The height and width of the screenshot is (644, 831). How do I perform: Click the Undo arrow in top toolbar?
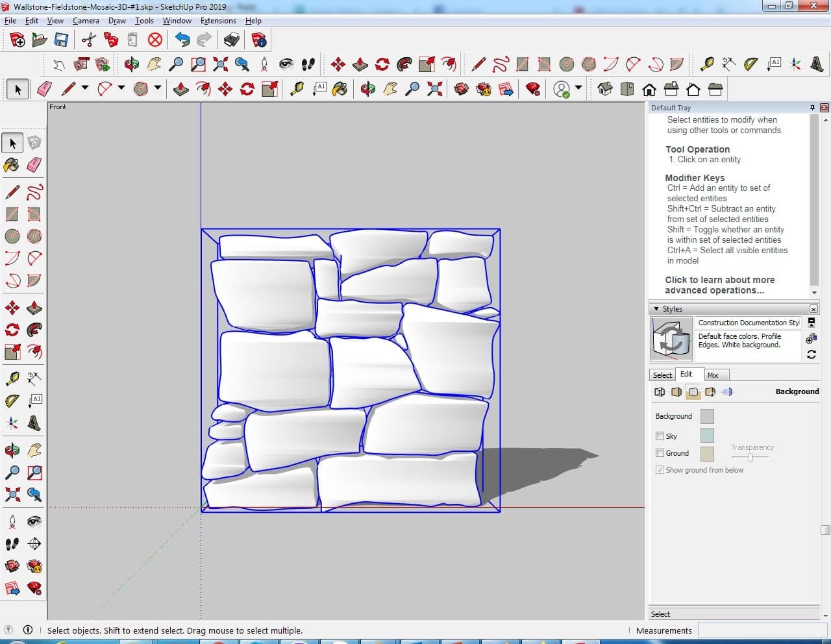click(x=182, y=40)
